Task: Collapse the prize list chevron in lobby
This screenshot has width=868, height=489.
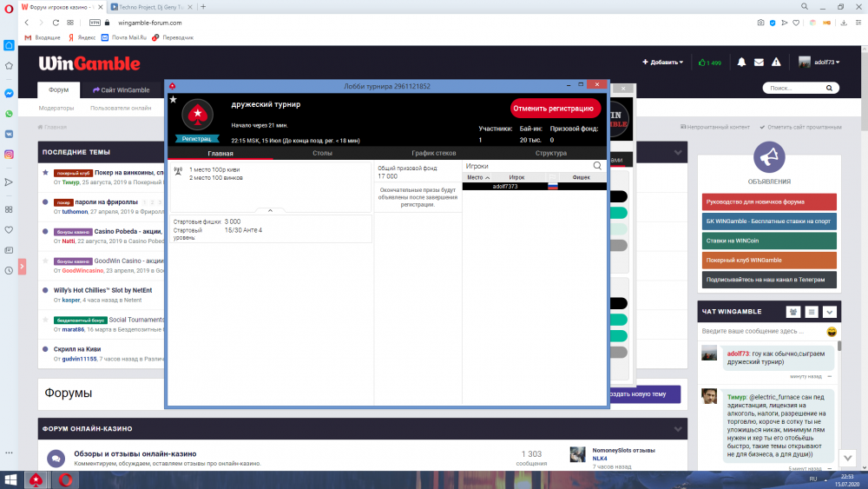Action: [x=270, y=211]
